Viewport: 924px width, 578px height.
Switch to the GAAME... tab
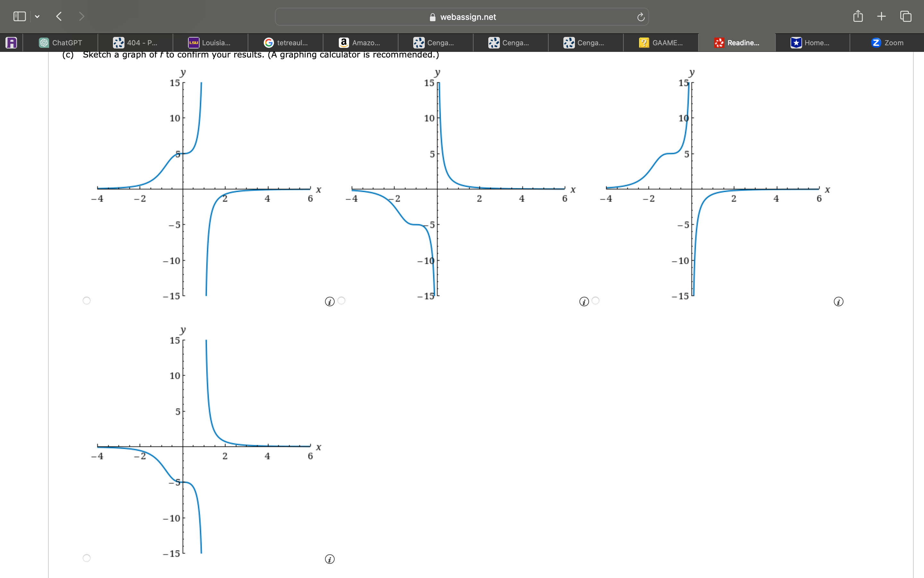(x=661, y=42)
